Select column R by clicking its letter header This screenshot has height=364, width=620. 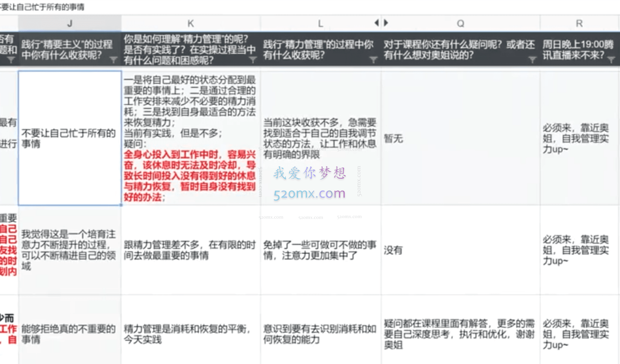click(x=579, y=23)
